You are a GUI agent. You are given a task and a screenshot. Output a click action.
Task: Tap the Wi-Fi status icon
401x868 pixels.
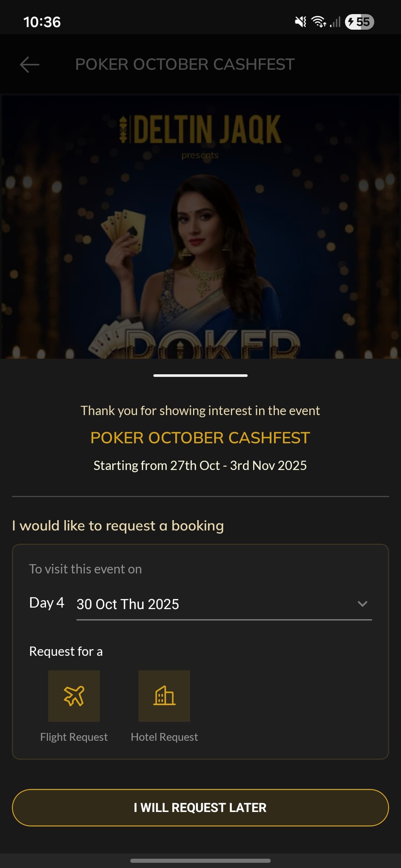coord(319,22)
